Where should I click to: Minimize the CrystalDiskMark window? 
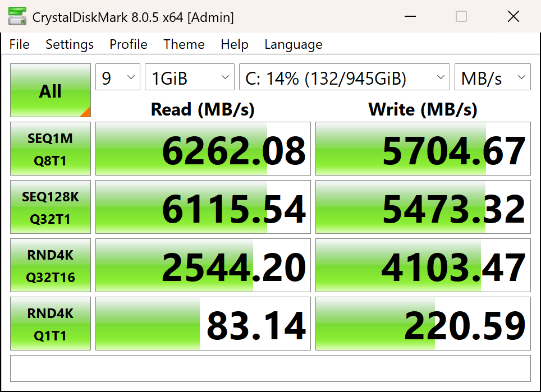410,16
